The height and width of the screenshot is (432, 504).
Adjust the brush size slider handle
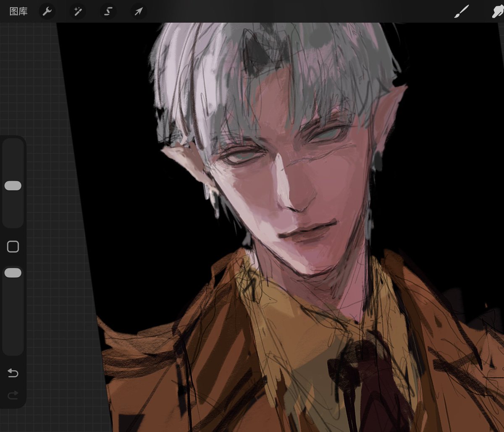pyautogui.click(x=13, y=186)
